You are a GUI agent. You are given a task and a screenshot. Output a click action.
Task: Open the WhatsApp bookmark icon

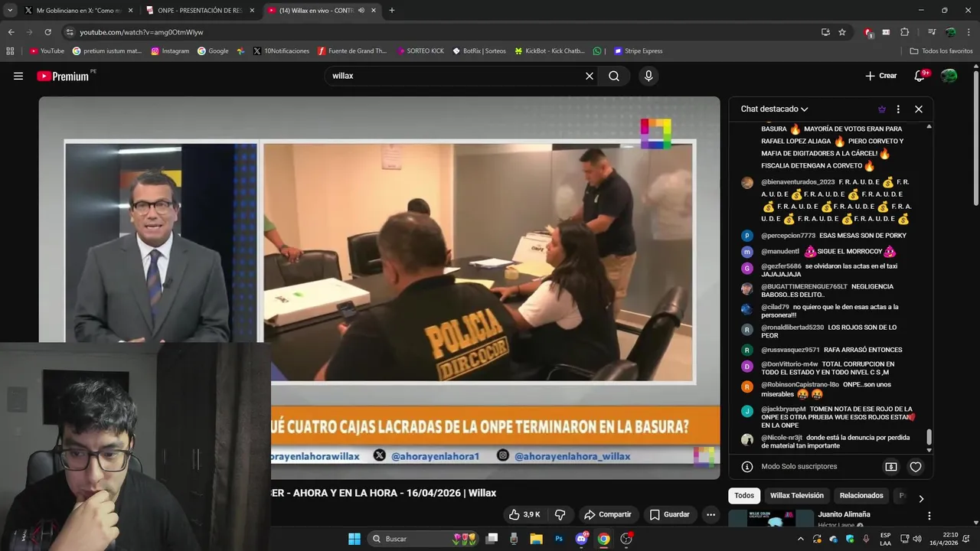pos(597,51)
